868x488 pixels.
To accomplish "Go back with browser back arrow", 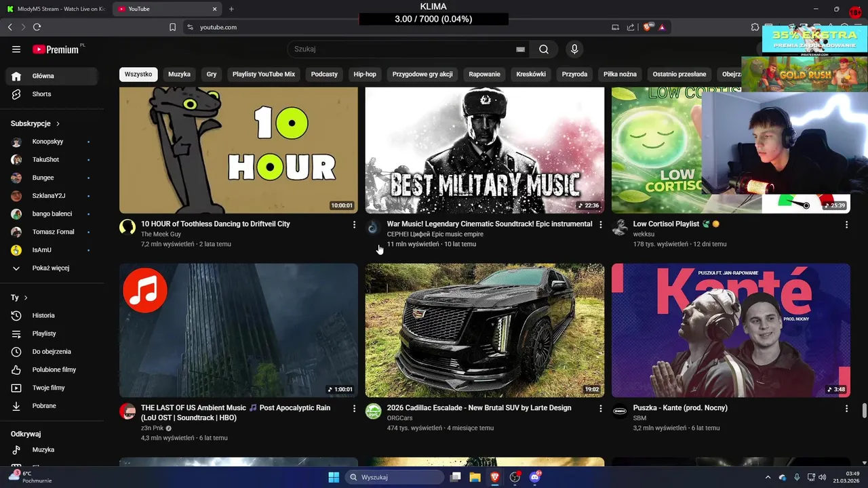I will point(9,27).
